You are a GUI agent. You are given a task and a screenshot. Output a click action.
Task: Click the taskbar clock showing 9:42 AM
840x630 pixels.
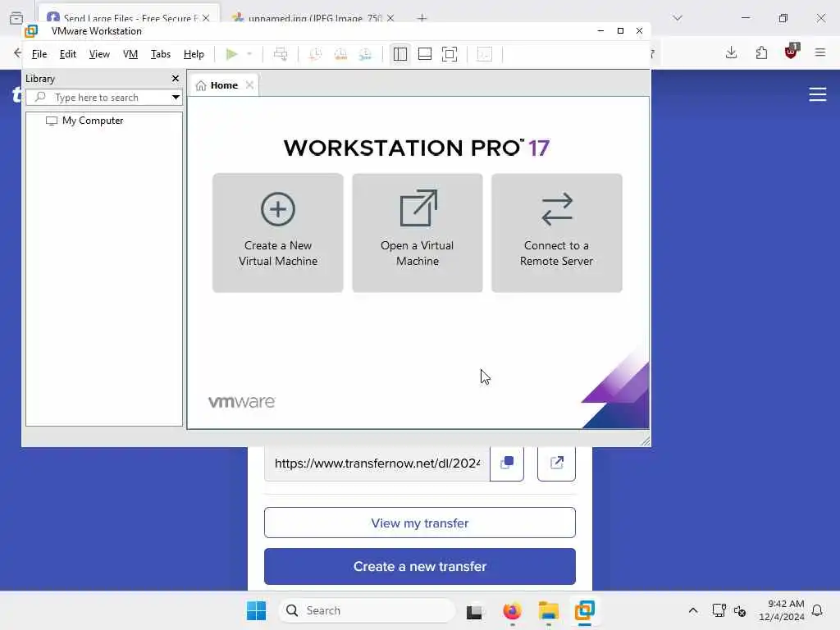[782, 610]
